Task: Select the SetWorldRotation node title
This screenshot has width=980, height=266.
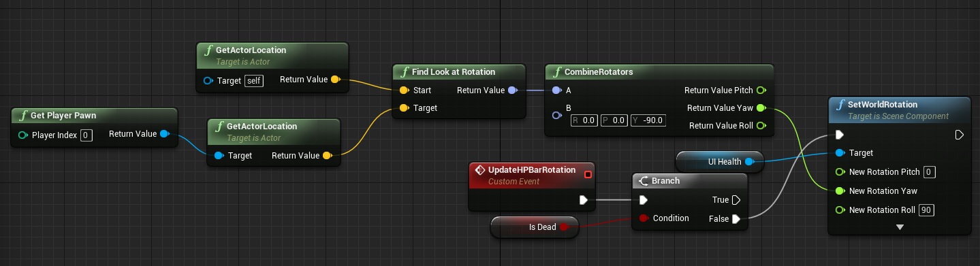Action: coord(883,105)
